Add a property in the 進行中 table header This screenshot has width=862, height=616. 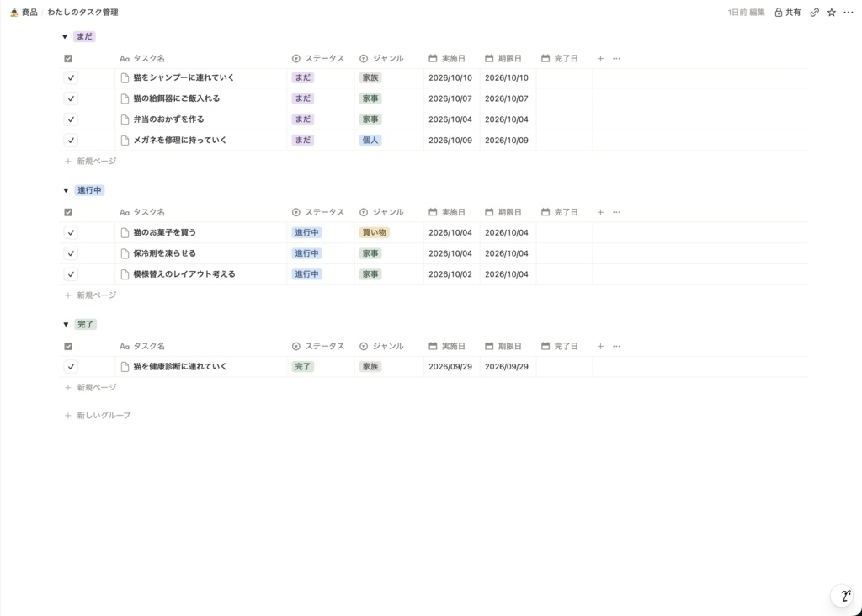600,212
